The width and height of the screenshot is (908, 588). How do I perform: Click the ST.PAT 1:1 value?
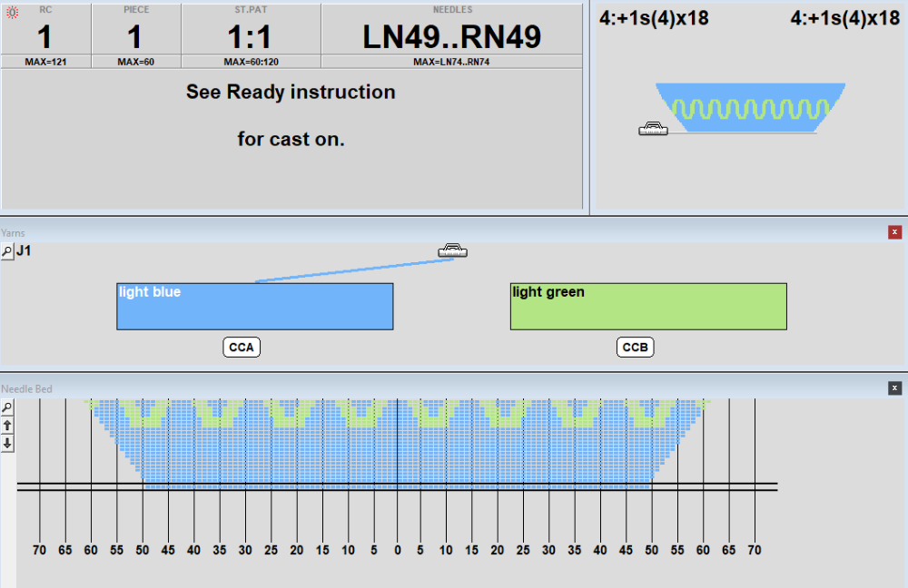coord(251,36)
